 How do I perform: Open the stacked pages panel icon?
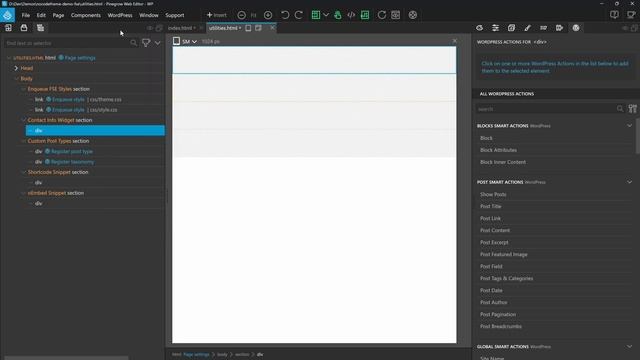click(x=511, y=28)
